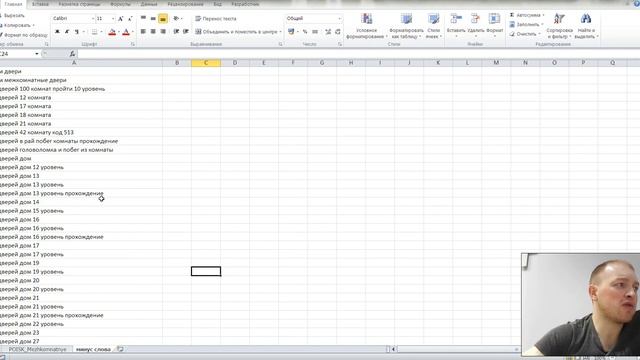The height and width of the screenshot is (360, 640).
Task: Expand the font color dropdown arrow
Action: coord(133,32)
